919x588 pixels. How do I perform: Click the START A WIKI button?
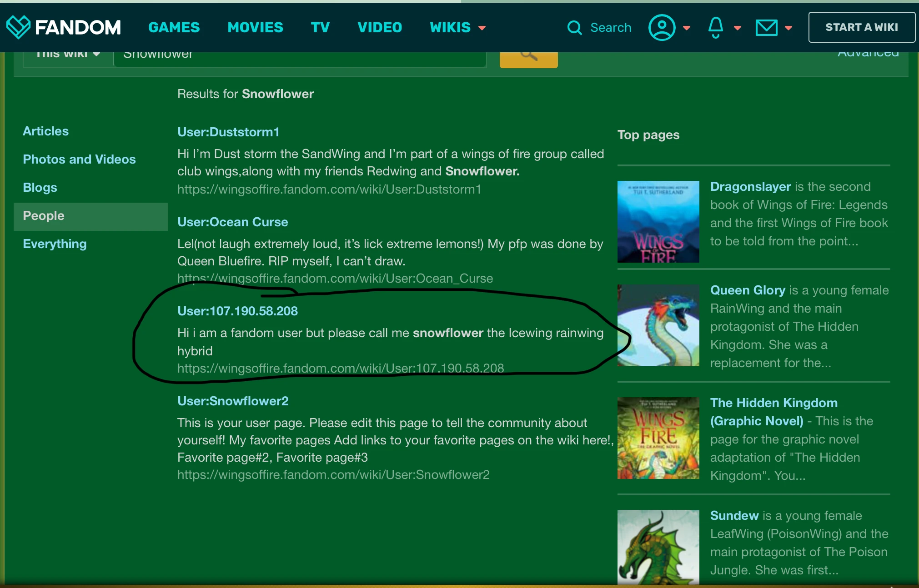861,27
